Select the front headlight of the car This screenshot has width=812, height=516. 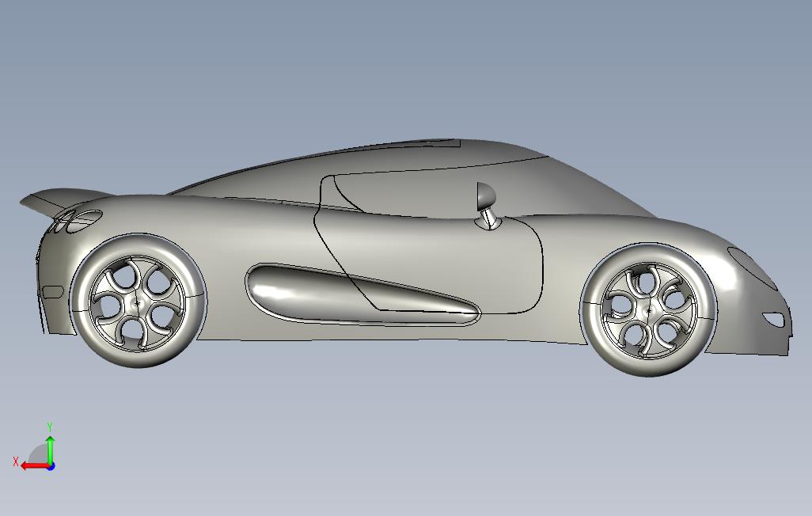point(753,267)
